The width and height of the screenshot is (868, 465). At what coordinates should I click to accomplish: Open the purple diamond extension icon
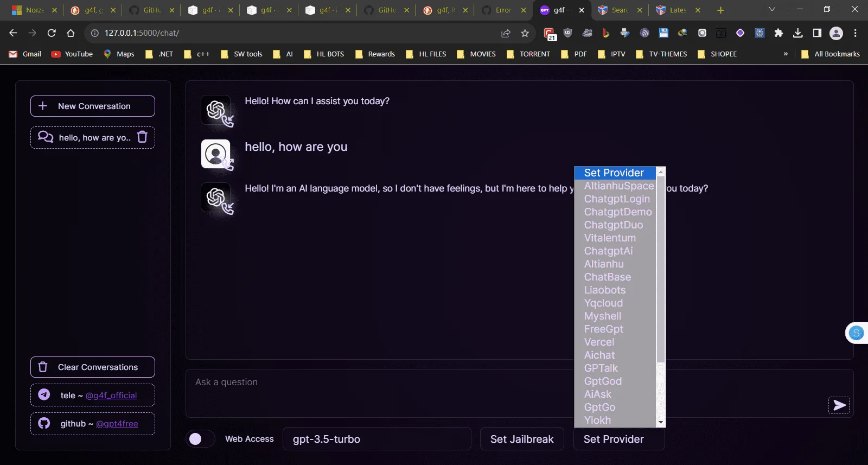[x=740, y=33]
